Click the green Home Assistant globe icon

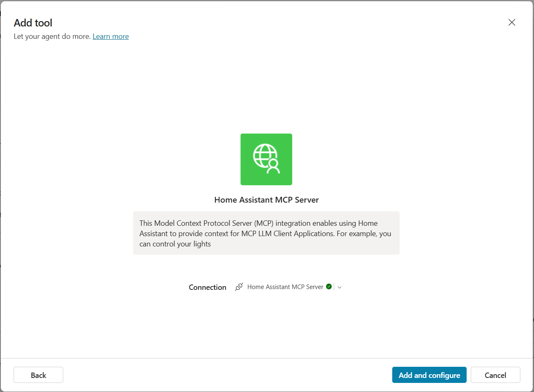266,159
